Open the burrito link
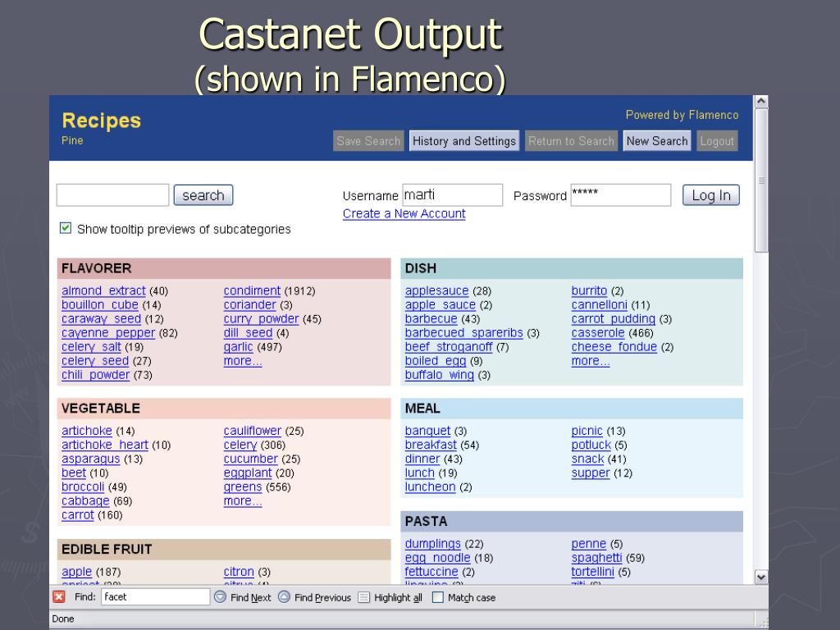The image size is (840, 630). [x=589, y=291]
